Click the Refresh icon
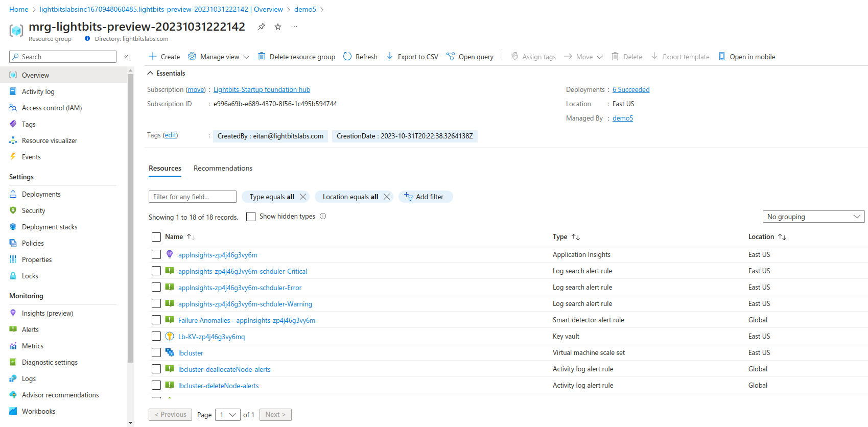868x427 pixels. coord(347,56)
